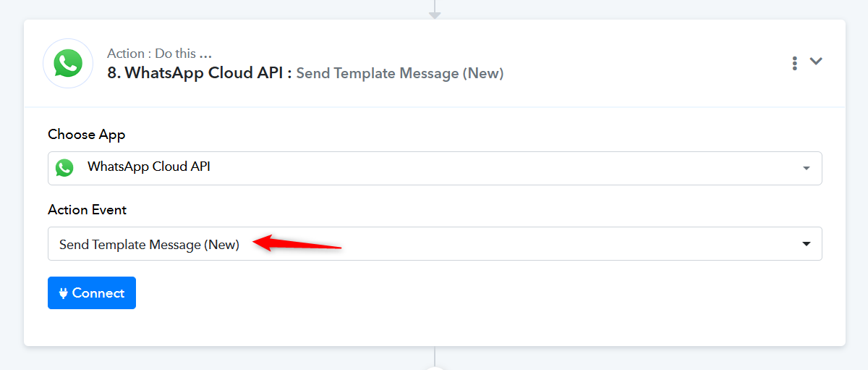Screen dimensions: 868x370
Task: Click the connector arrow above the step card
Action: coord(435,11)
